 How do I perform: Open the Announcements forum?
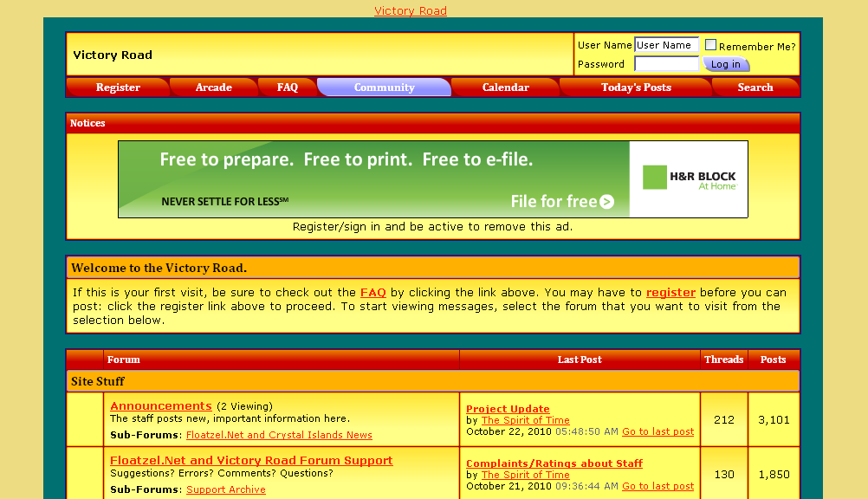click(x=161, y=405)
